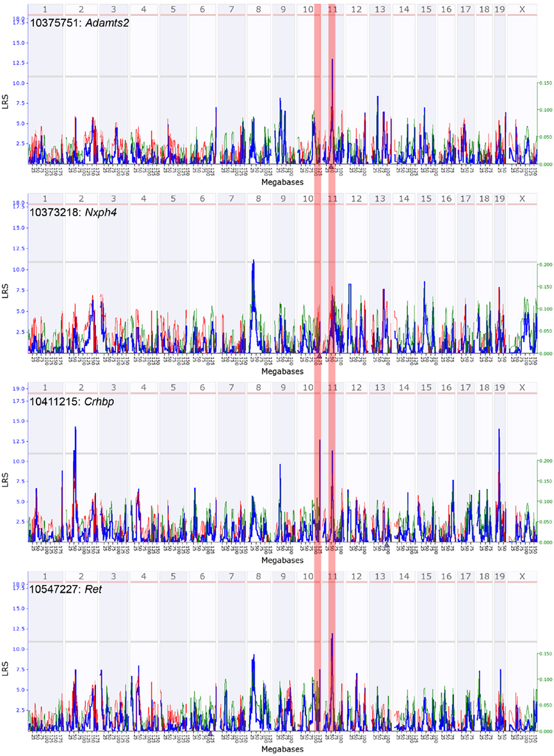
Task: Click the Megabases axis label under Crhbp plot
Action: pos(282,560)
